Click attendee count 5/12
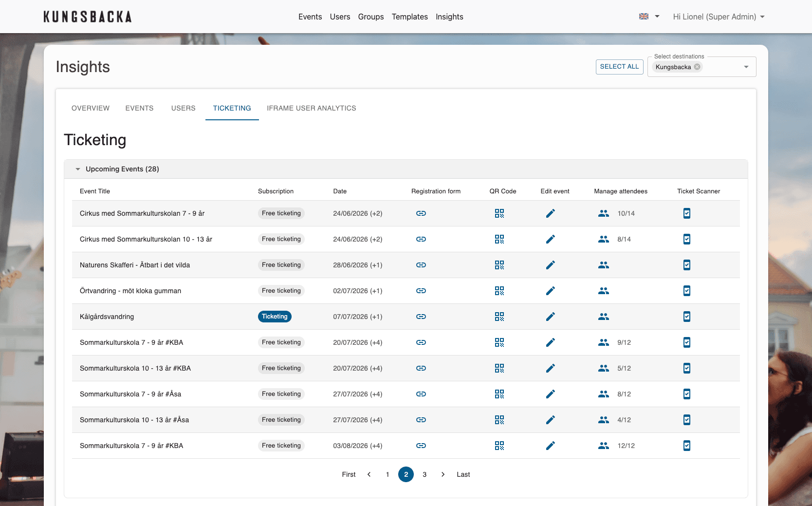This screenshot has width=812, height=506. [x=624, y=368]
